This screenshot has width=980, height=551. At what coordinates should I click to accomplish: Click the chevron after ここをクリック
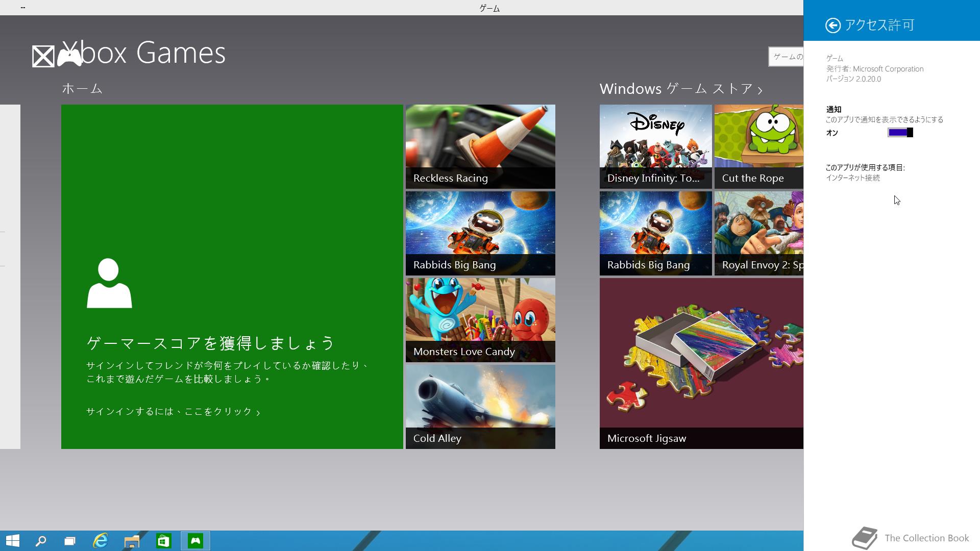tap(258, 412)
